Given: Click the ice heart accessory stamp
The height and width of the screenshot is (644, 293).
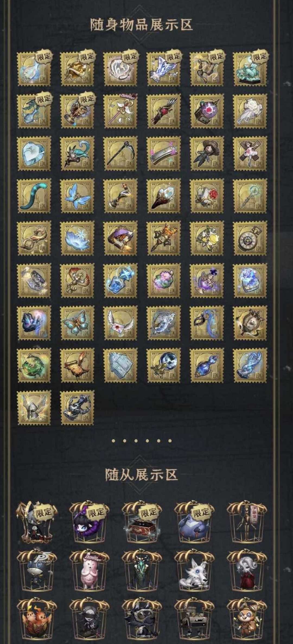Looking at the screenshot, I should coord(34,153).
